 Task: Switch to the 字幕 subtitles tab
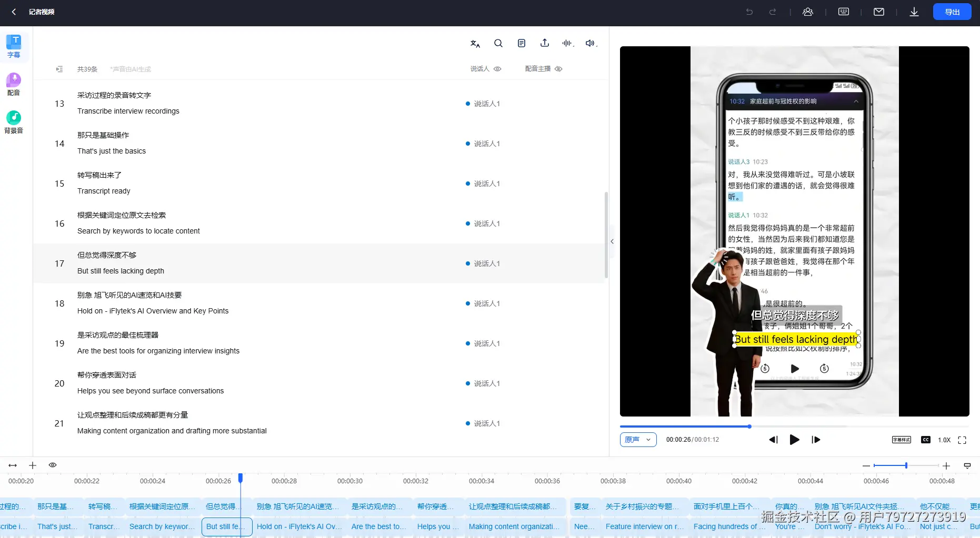pos(14,46)
